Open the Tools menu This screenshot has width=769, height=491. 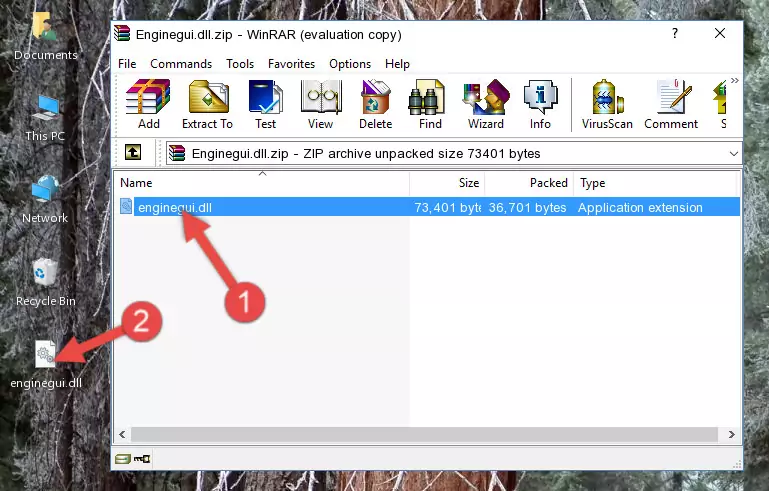click(240, 64)
